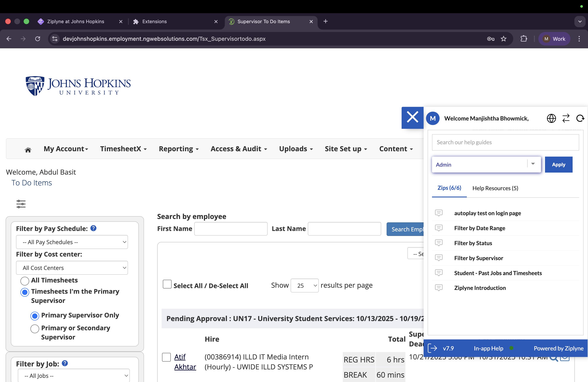The image size is (588, 382).
Task: Click the logout arrow icon in panel footer
Action: [x=433, y=348]
